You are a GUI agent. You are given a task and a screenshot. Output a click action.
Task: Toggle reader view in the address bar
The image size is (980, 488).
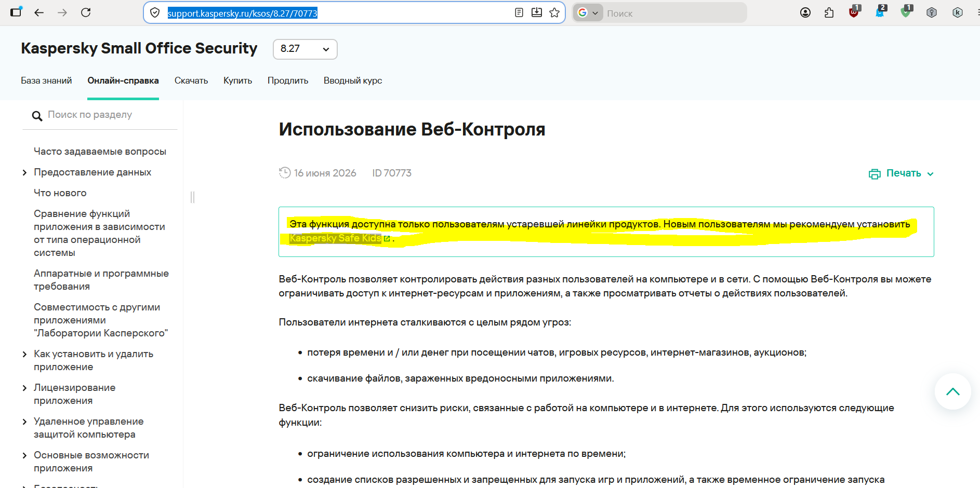[519, 13]
